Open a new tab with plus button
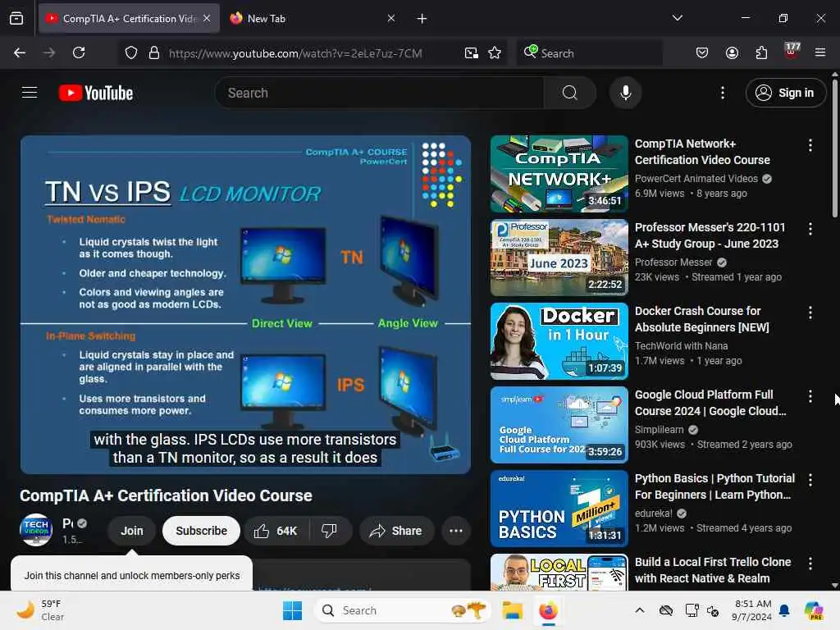Viewport: 840px width, 630px height. (422, 19)
